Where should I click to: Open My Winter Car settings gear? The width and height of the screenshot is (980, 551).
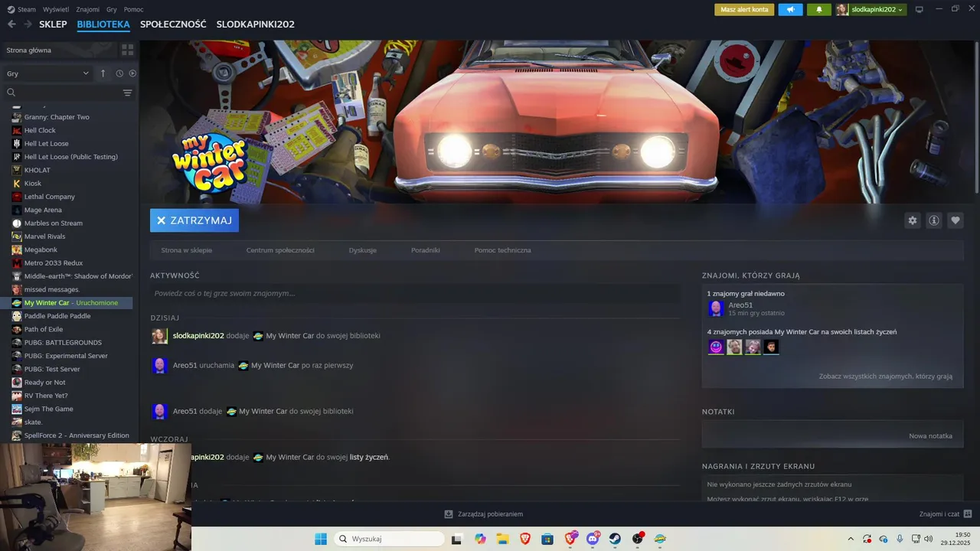pos(912,220)
